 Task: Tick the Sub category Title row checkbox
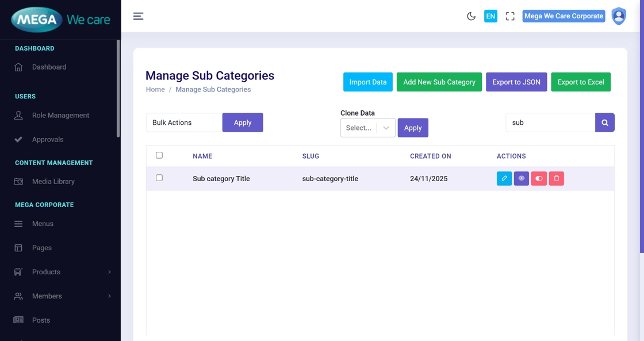(159, 178)
